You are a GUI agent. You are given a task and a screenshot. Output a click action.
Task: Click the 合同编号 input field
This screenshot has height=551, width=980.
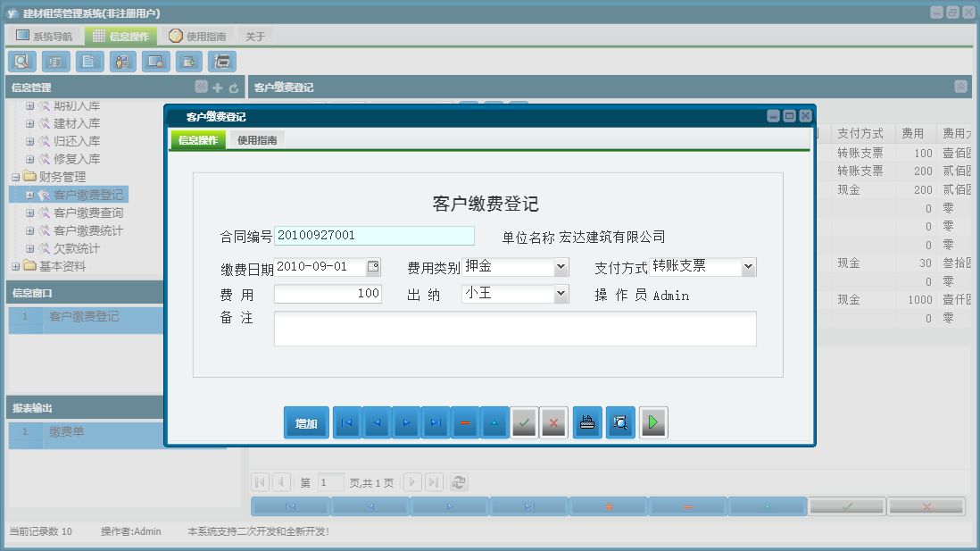pyautogui.click(x=374, y=236)
